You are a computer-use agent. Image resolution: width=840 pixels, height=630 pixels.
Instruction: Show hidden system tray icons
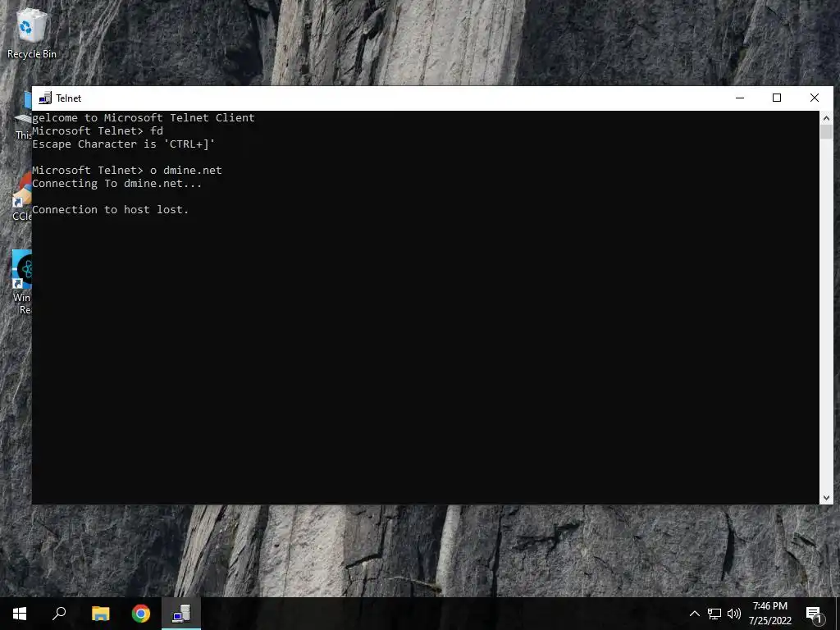click(694, 614)
